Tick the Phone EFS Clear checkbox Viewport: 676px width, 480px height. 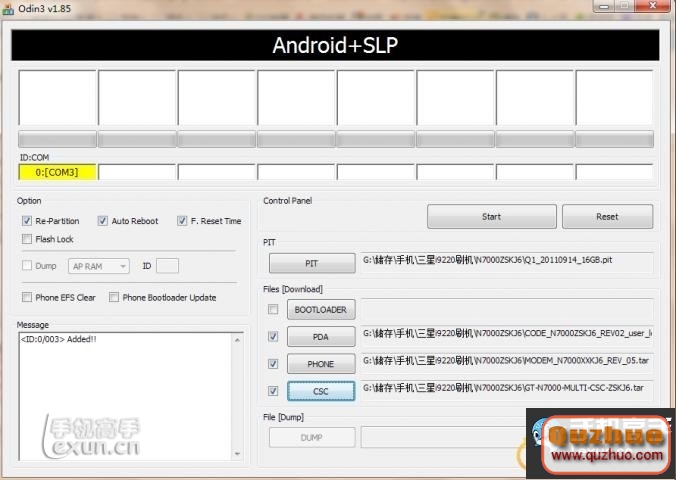point(27,297)
